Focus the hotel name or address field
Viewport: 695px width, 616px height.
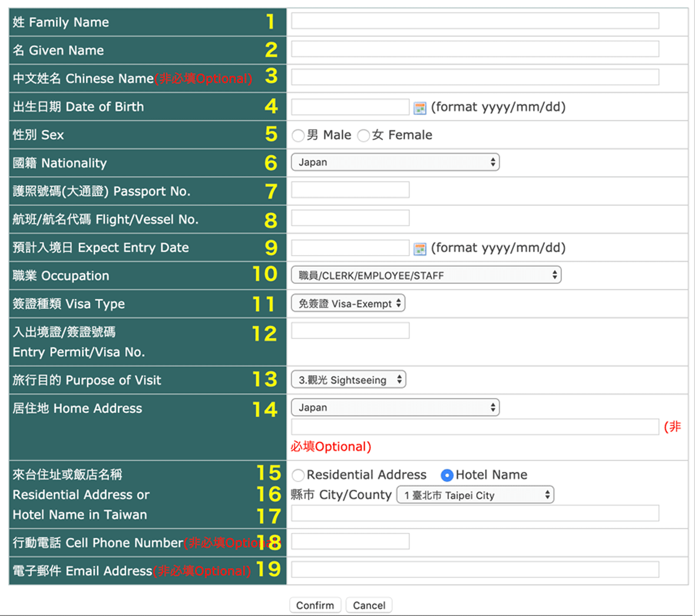point(475,513)
